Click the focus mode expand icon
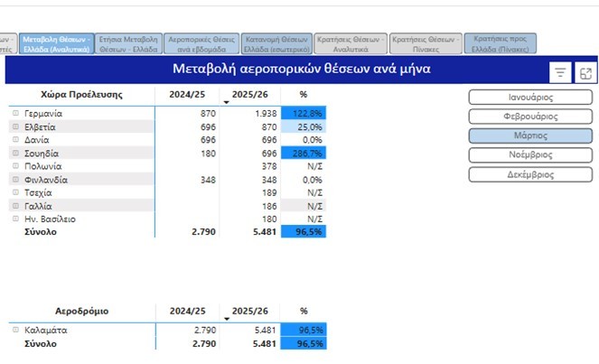The width and height of the screenshot is (599, 364). point(585,73)
